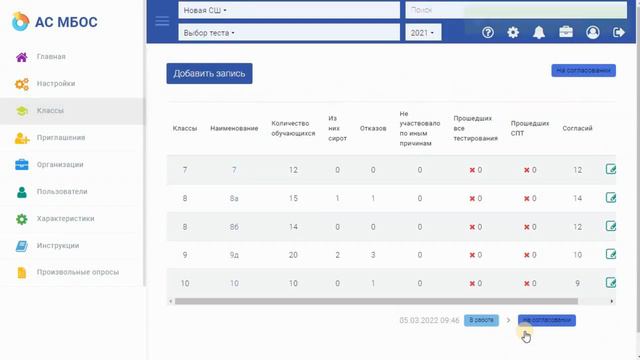Screen dimensions: 640x360
Task: Click the Прошедших СПТ column header
Action: tap(530, 128)
